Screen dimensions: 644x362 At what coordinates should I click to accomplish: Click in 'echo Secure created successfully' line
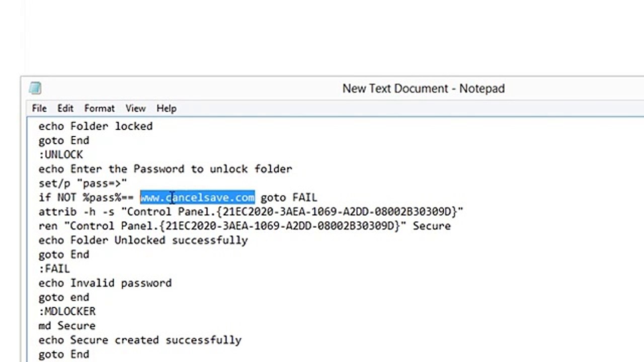[140, 340]
